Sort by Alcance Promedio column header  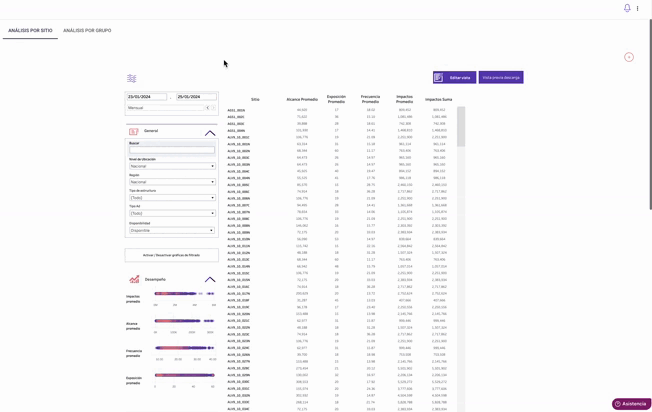[x=302, y=99]
